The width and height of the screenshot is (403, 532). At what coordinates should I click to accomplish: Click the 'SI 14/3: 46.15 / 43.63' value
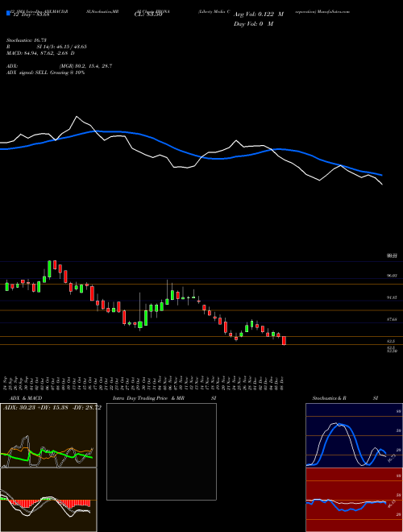tap(62, 47)
